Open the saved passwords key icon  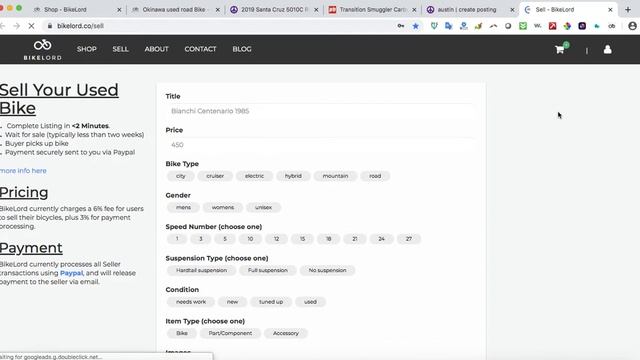401,26
